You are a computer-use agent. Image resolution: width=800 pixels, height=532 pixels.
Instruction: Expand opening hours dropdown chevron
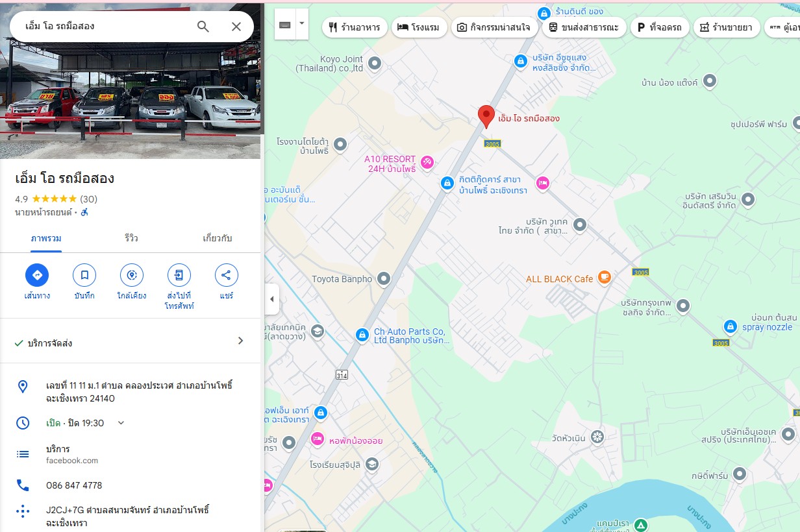click(121, 423)
